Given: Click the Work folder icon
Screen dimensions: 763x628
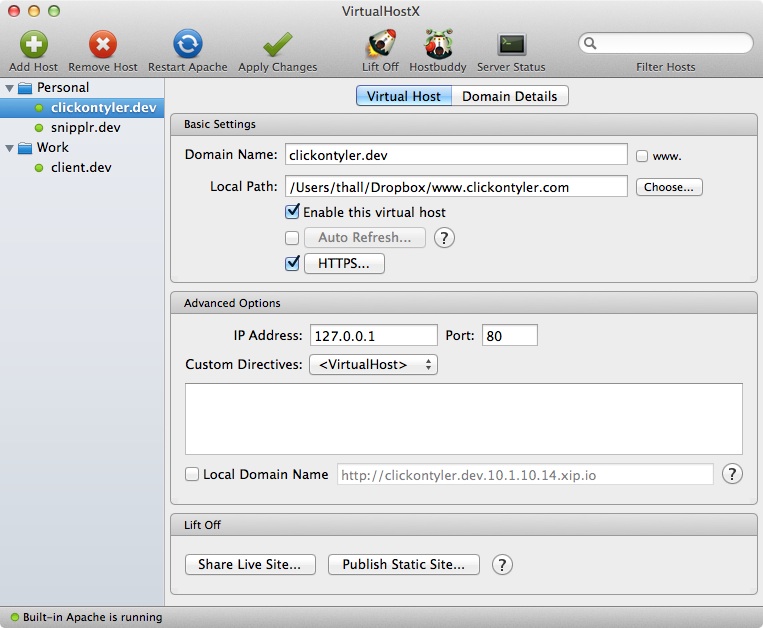Looking at the screenshot, I should 25,148.
